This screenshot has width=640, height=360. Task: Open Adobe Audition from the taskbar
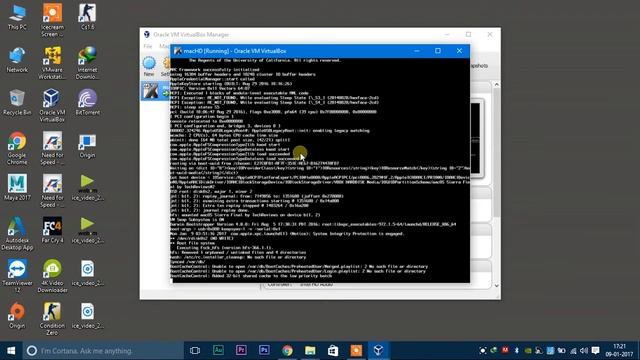click(x=218, y=351)
